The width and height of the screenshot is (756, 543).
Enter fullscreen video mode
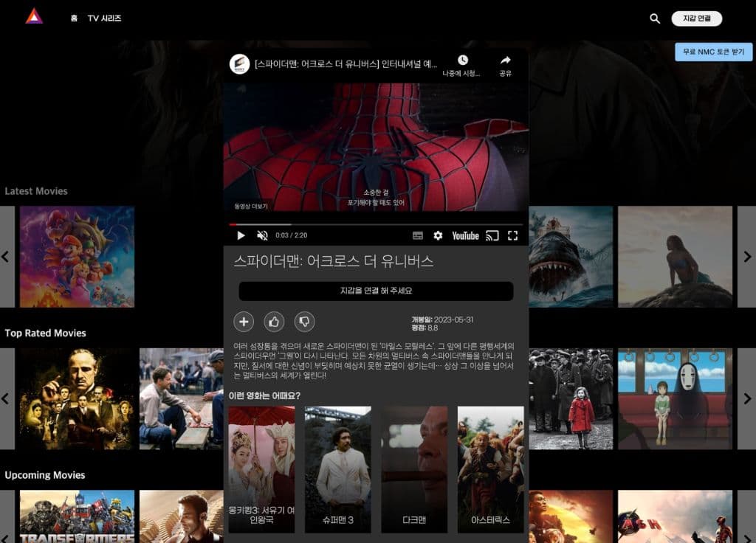pos(512,235)
